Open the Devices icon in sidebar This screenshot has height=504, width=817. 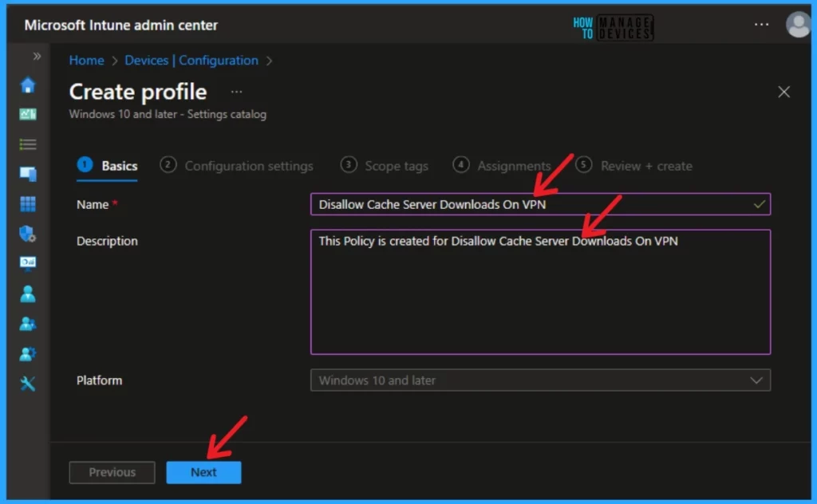[28, 174]
